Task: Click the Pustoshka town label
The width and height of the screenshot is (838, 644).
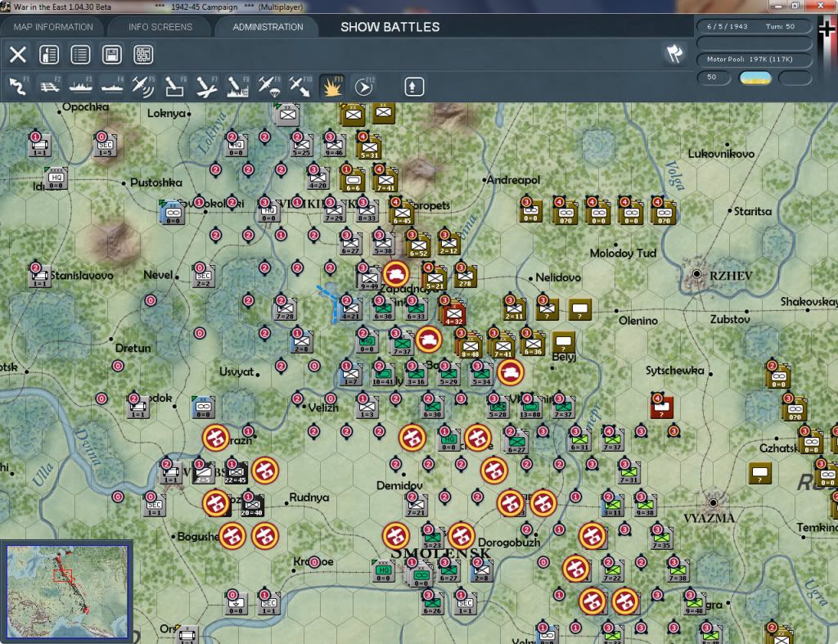Action: click(x=156, y=182)
